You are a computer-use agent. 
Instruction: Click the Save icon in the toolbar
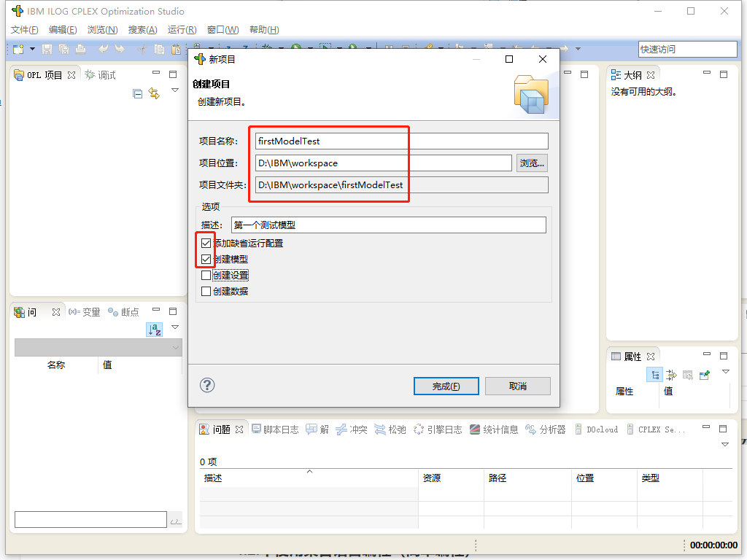46,49
